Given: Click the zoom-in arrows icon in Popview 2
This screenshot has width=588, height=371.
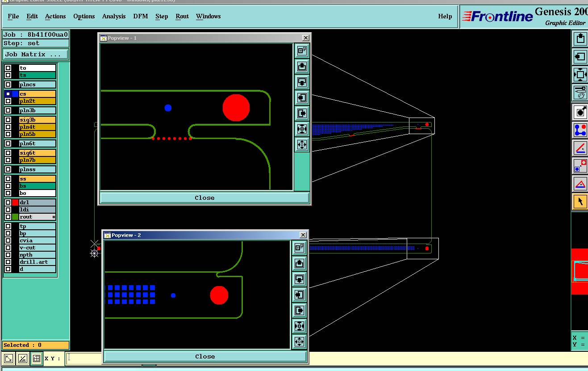Looking at the screenshot, I should coord(299,326).
